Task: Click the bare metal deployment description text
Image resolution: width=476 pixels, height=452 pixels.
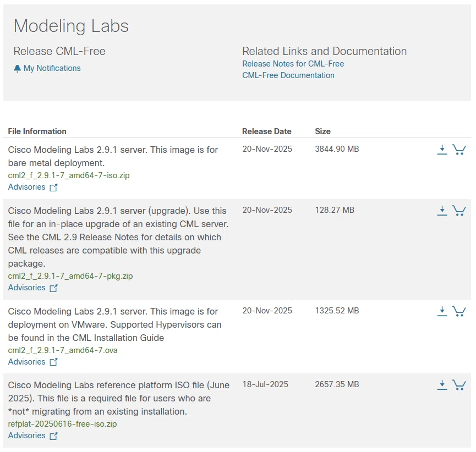Action: click(113, 156)
